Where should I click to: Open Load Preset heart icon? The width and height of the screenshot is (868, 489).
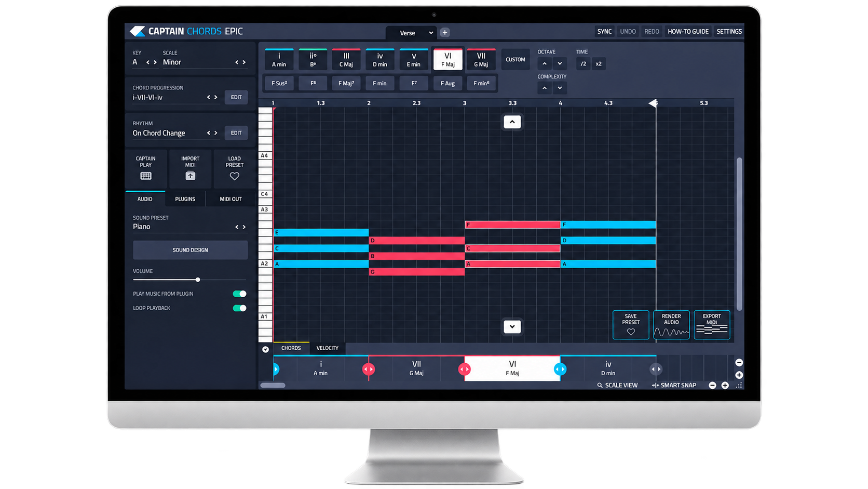235,176
